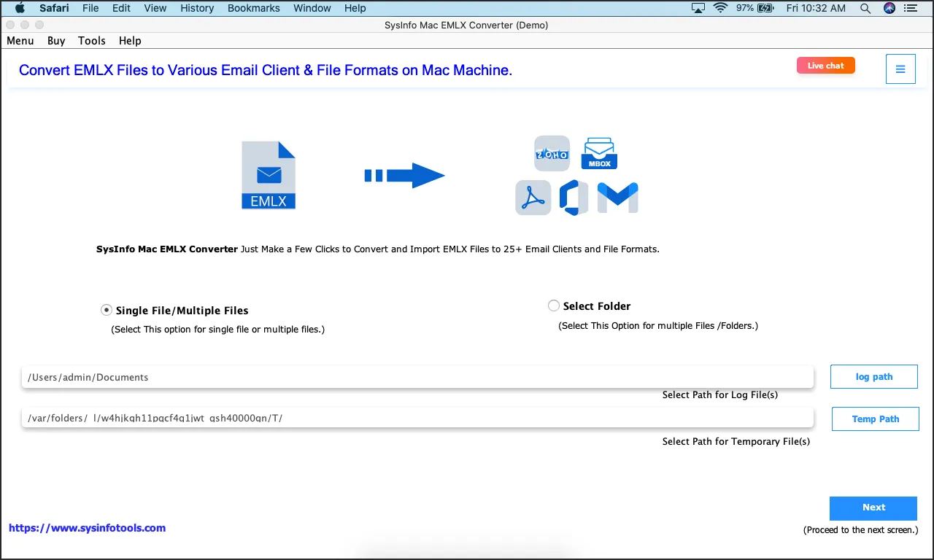Click the Select Path for Temporary File(s) label
The height and width of the screenshot is (560, 934).
pyautogui.click(x=736, y=441)
